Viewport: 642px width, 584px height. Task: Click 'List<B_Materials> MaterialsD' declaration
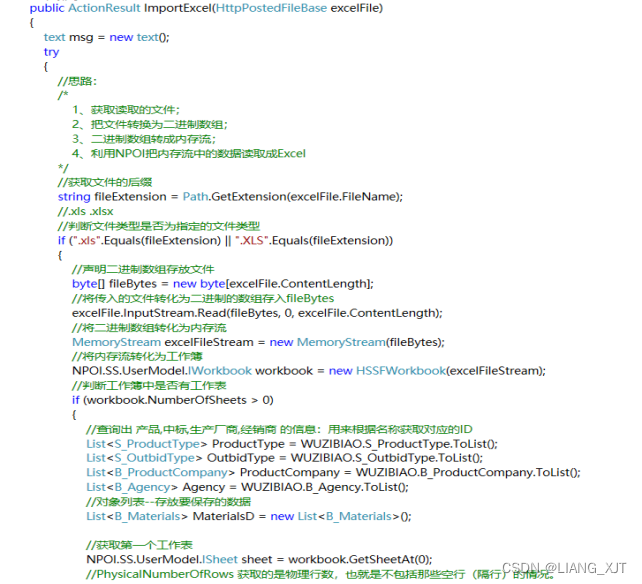pyautogui.click(x=249, y=516)
